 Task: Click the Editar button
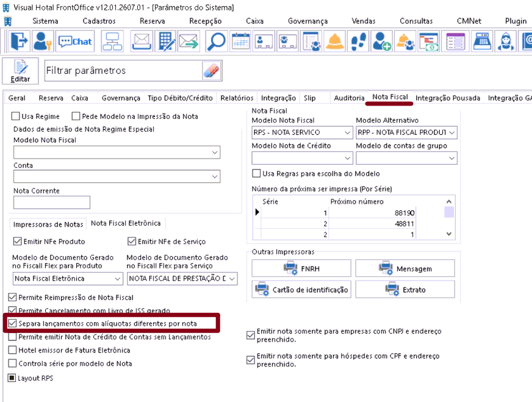[20, 71]
